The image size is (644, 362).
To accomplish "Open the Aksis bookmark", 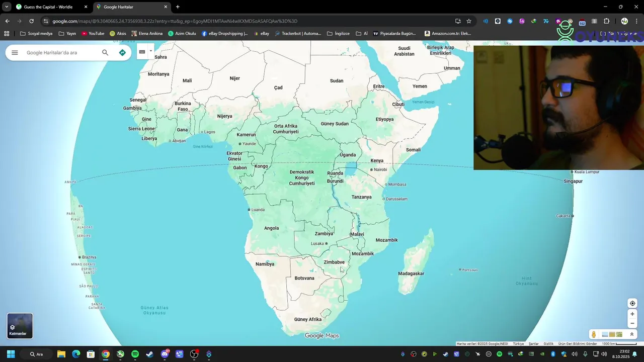I will [x=118, y=34].
